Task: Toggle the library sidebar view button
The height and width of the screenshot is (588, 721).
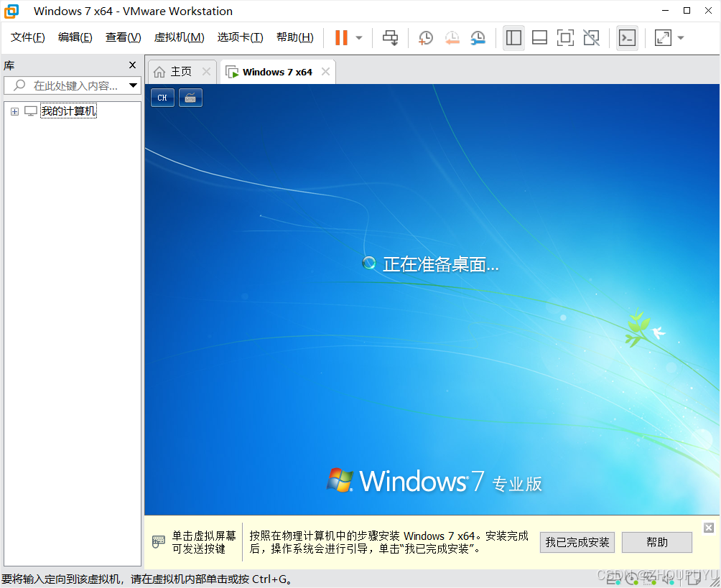Action: (x=513, y=38)
